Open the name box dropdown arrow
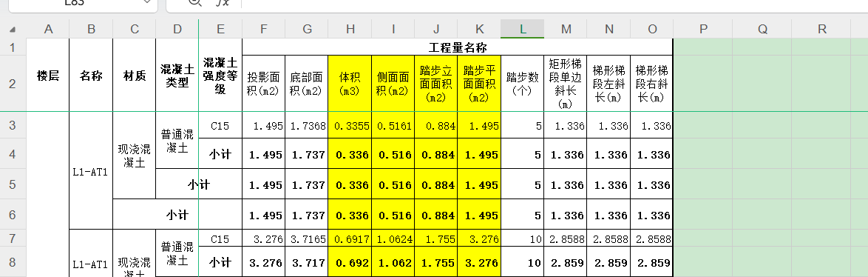The height and width of the screenshot is (277, 868). click(147, 2)
